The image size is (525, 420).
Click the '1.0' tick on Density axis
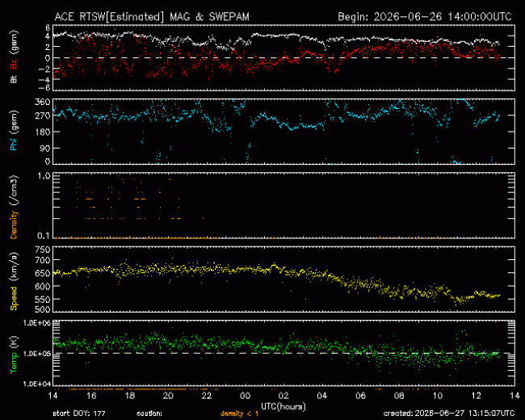[x=44, y=175]
